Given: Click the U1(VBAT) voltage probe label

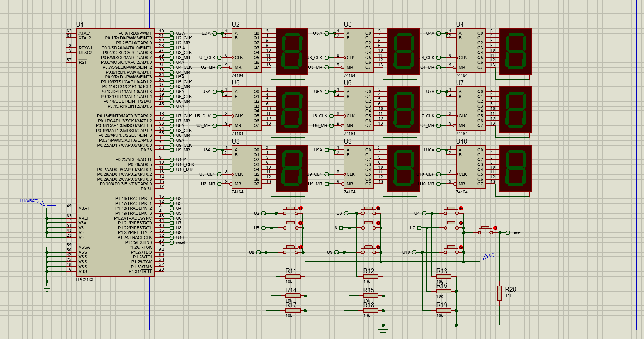Looking at the screenshot, I should click(29, 201).
